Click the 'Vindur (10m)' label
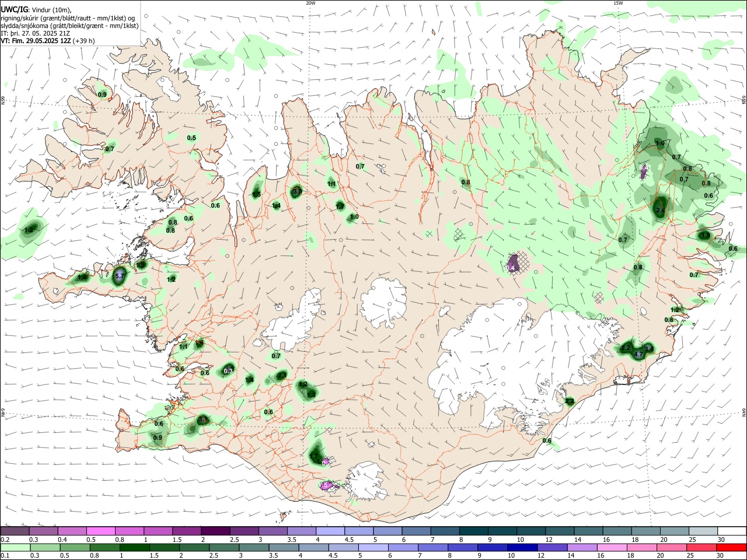Screen dimensions: 747x560 (51, 9)
